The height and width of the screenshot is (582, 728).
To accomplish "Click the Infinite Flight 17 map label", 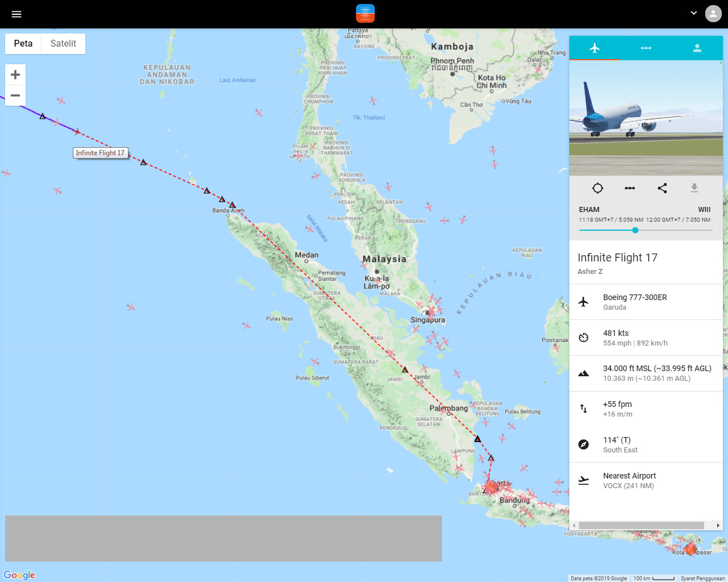I will [x=100, y=153].
